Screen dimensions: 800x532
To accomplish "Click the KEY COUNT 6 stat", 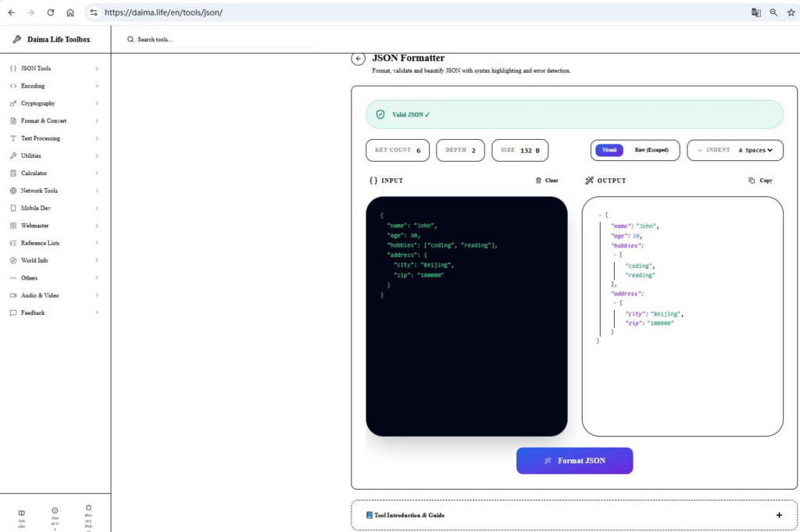I will [x=398, y=151].
